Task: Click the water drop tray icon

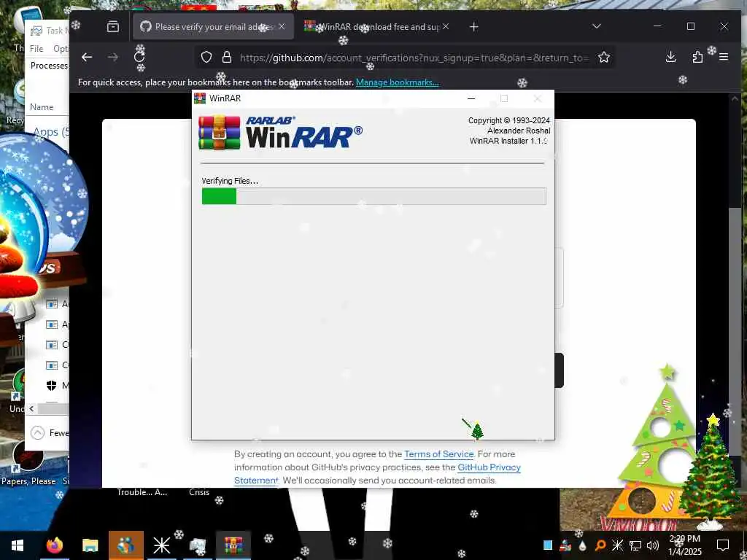Action: [583, 545]
